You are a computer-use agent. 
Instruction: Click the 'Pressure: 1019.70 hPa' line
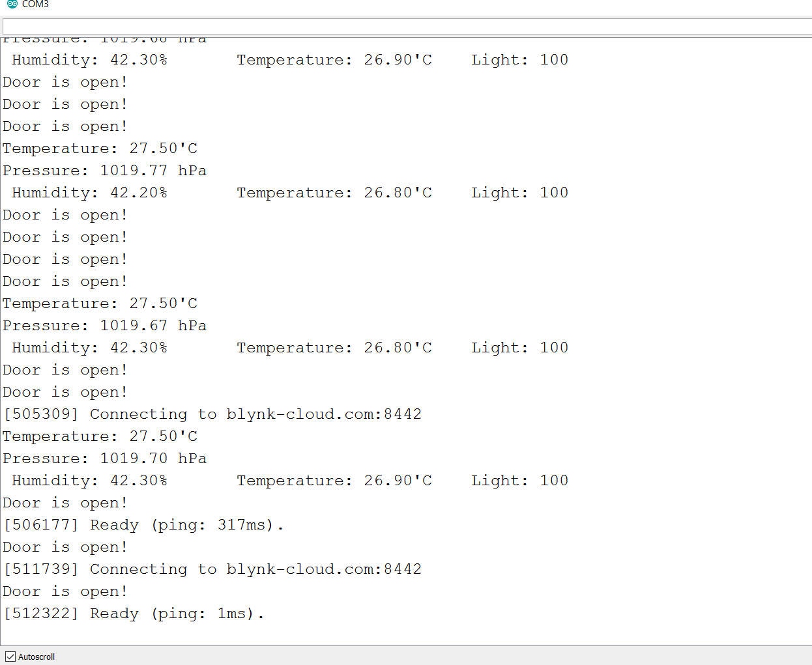click(x=105, y=459)
